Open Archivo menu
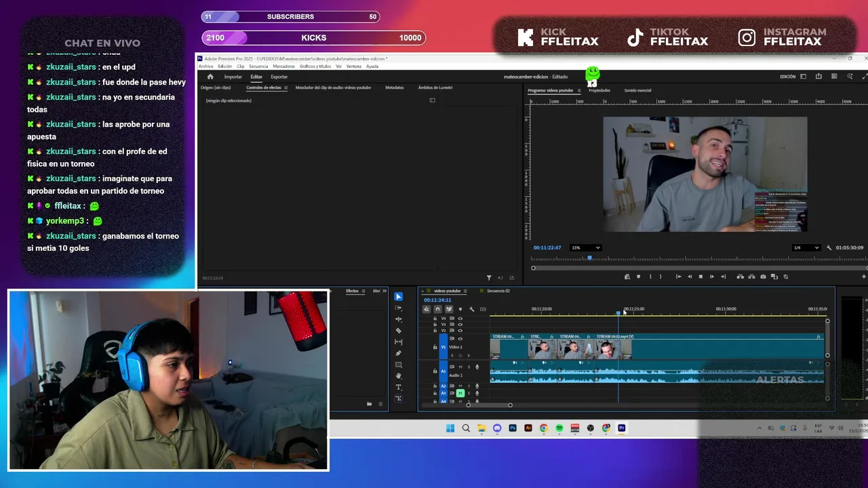 [205, 66]
